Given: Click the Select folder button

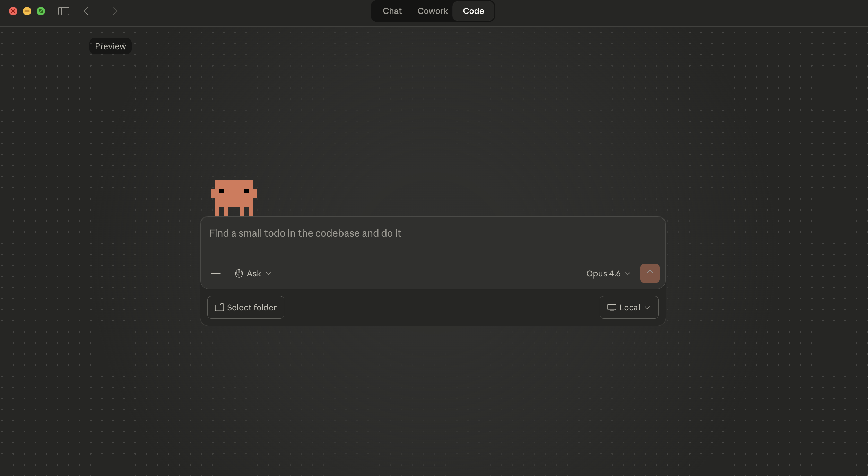Looking at the screenshot, I should point(245,307).
